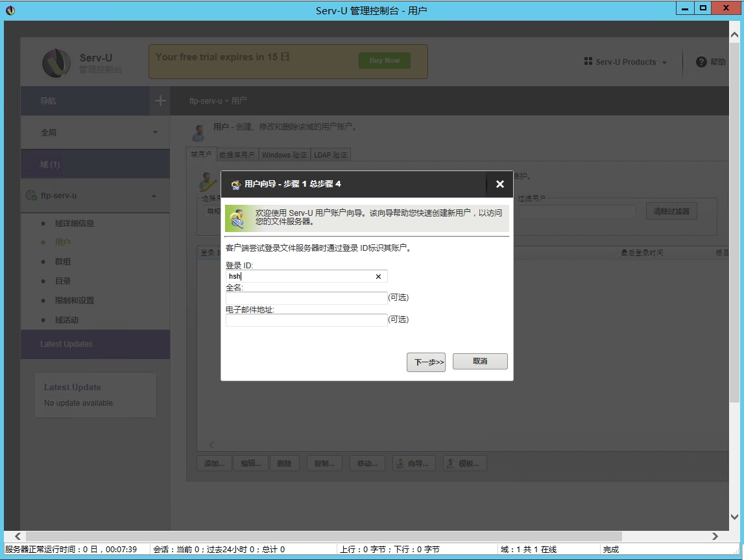The height and width of the screenshot is (560, 744).
Task: Click the 用户 page header icon
Action: 198,133
